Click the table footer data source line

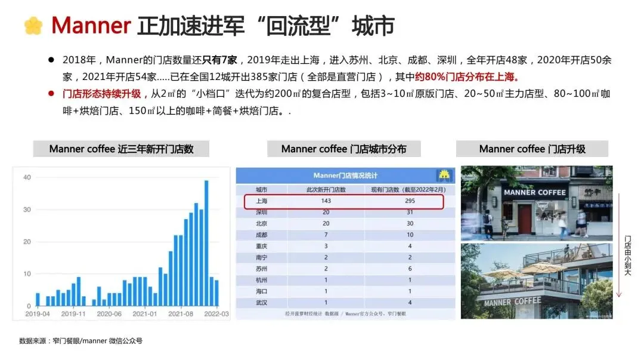[345, 313]
